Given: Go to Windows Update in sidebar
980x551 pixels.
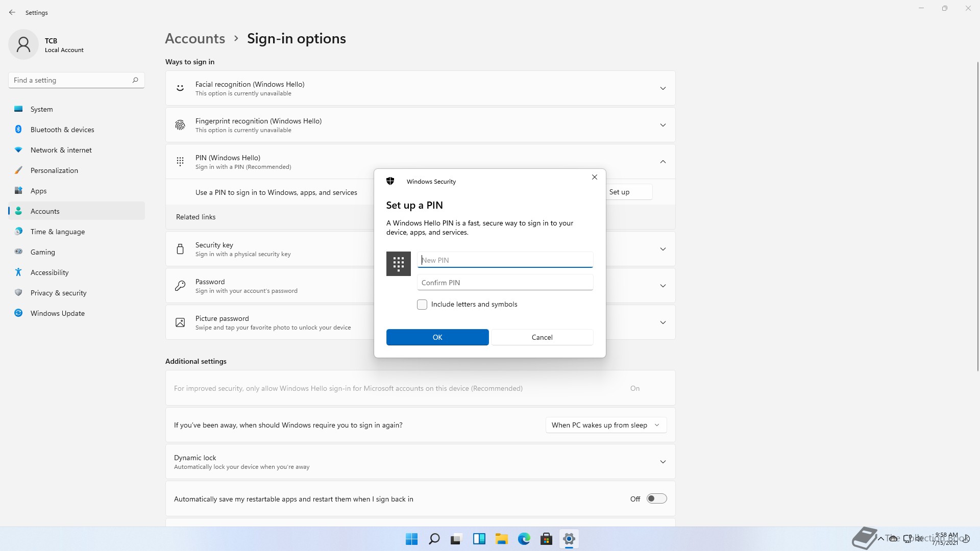Looking at the screenshot, I should [57, 313].
